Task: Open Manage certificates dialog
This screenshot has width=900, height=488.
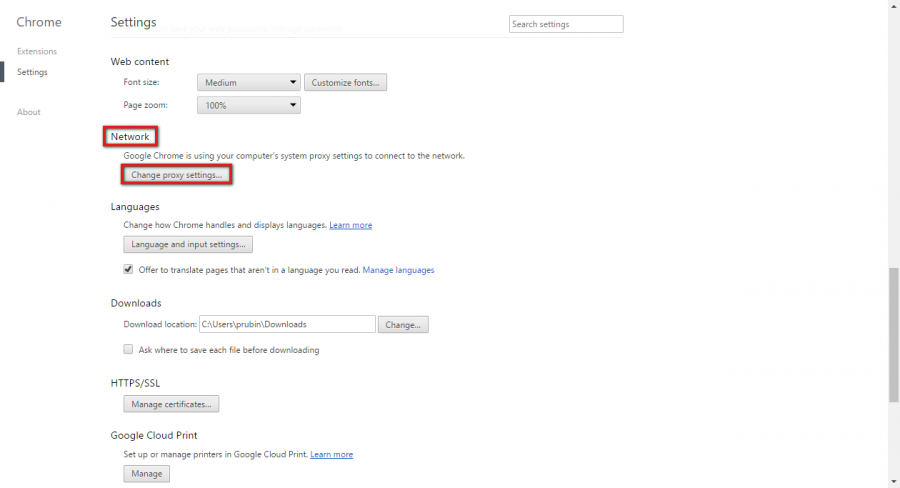Action: pos(171,404)
